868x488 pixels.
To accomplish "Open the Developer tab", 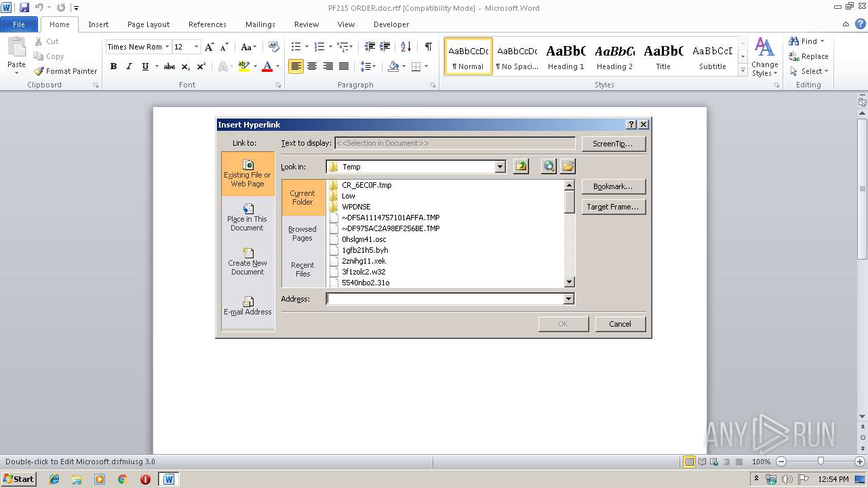I will [x=391, y=24].
